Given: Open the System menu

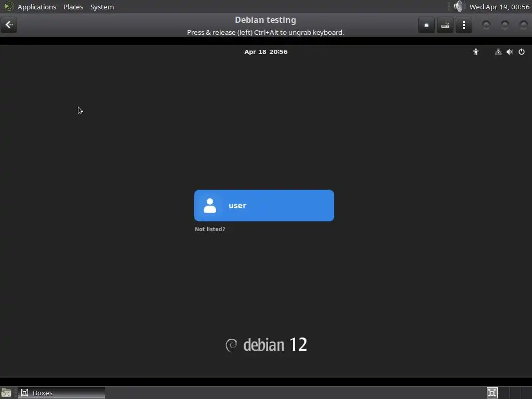Looking at the screenshot, I should (102, 7).
